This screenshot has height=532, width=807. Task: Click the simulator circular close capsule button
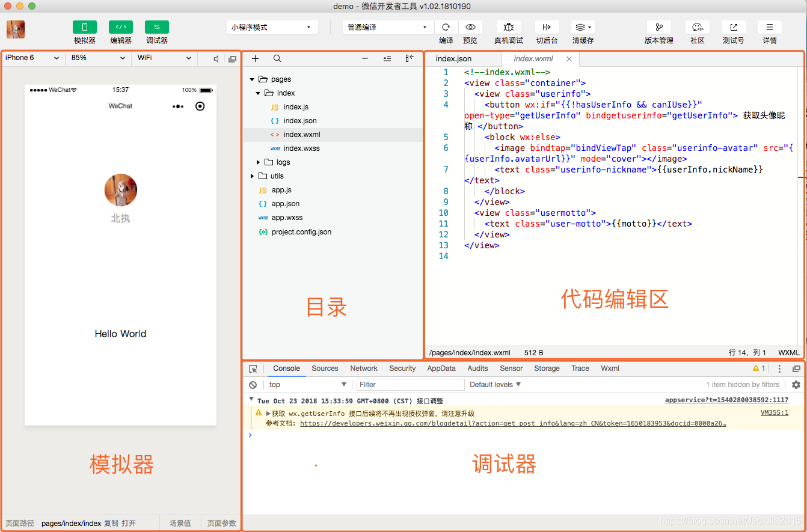pos(200,106)
